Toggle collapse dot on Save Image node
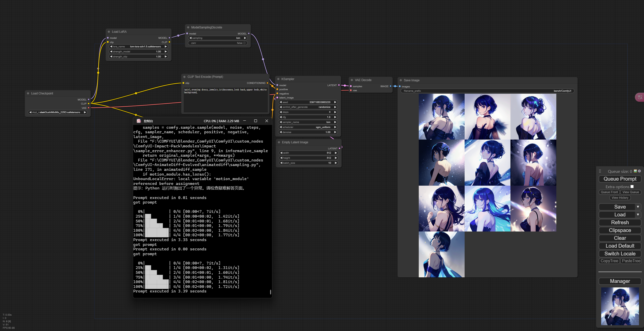The image size is (644, 331). click(x=401, y=80)
